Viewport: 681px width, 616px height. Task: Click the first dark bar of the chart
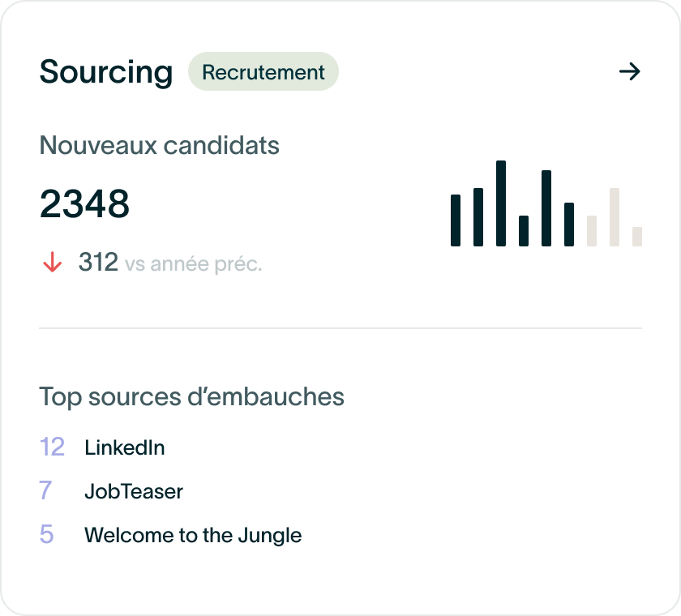point(456,220)
